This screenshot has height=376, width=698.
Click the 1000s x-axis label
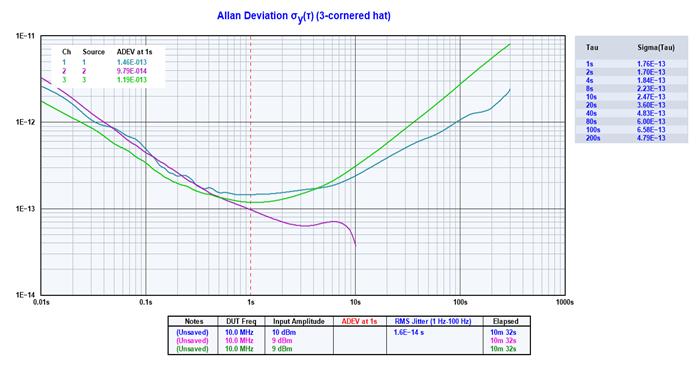coord(564,303)
